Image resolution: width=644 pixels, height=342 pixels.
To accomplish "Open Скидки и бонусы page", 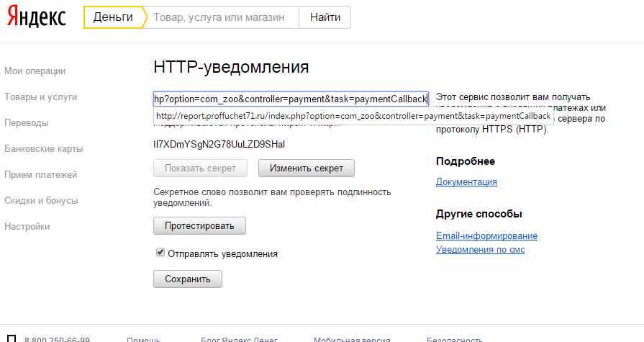I will [41, 201].
